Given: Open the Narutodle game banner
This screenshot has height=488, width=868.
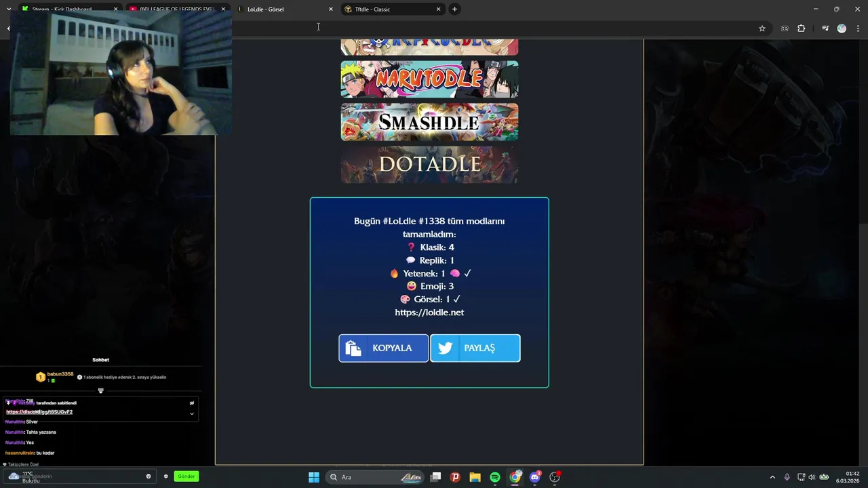Looking at the screenshot, I should [429, 79].
